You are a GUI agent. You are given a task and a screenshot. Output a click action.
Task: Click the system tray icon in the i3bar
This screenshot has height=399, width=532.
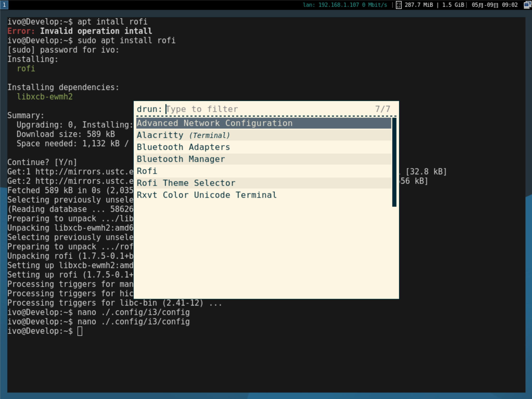pyautogui.click(x=527, y=5)
